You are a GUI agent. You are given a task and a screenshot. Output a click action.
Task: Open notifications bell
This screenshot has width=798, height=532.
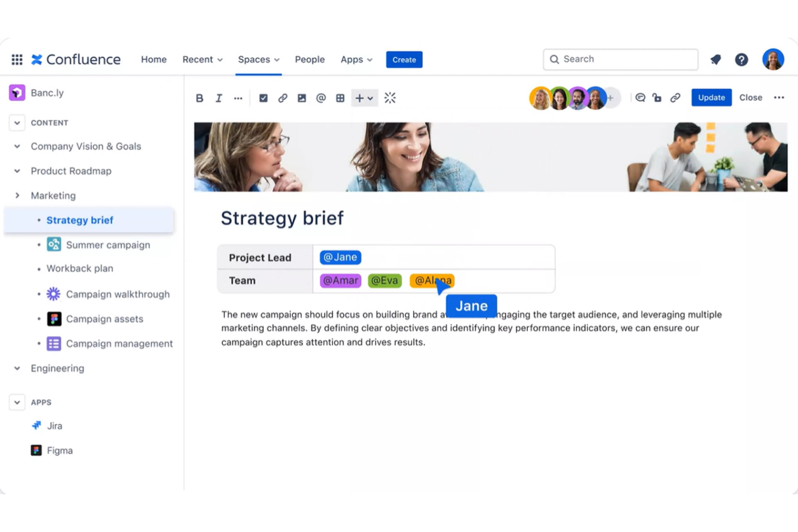pyautogui.click(x=716, y=59)
